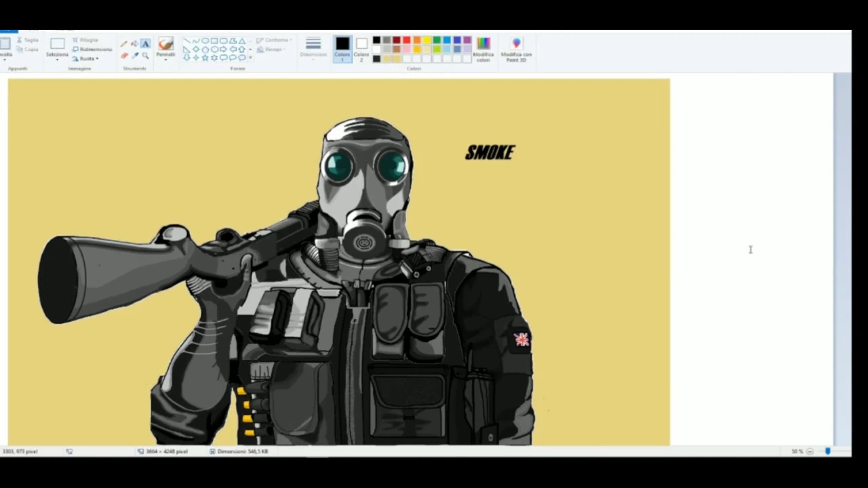Expand the shapes gallery more arrow
The height and width of the screenshot is (488, 868).
point(250,58)
